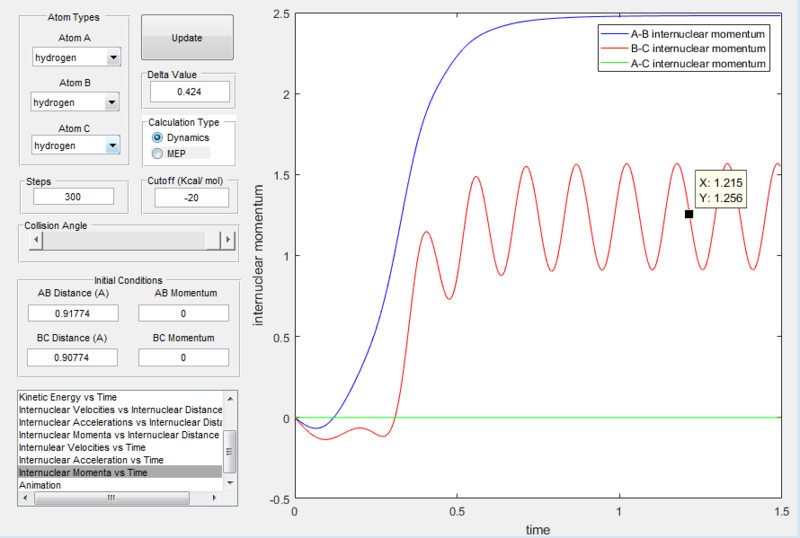Click the plot list scroll-down arrow
Image resolution: width=800 pixels, height=538 pixels.
(x=230, y=483)
